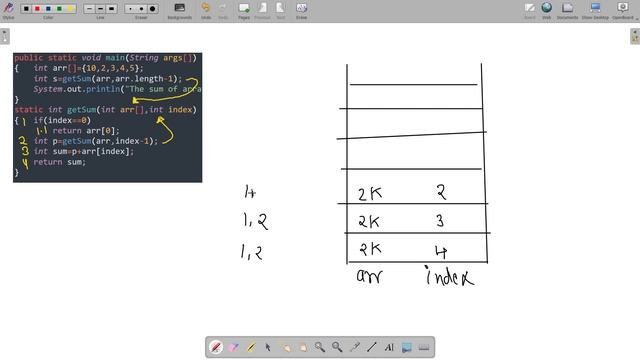Select the Scroll page hand tool

click(x=302, y=347)
